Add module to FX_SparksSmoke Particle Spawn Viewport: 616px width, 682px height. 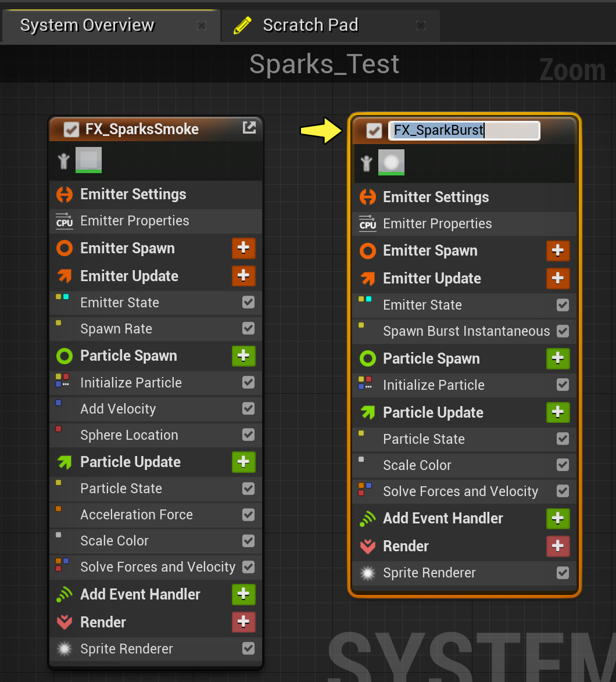click(x=243, y=356)
